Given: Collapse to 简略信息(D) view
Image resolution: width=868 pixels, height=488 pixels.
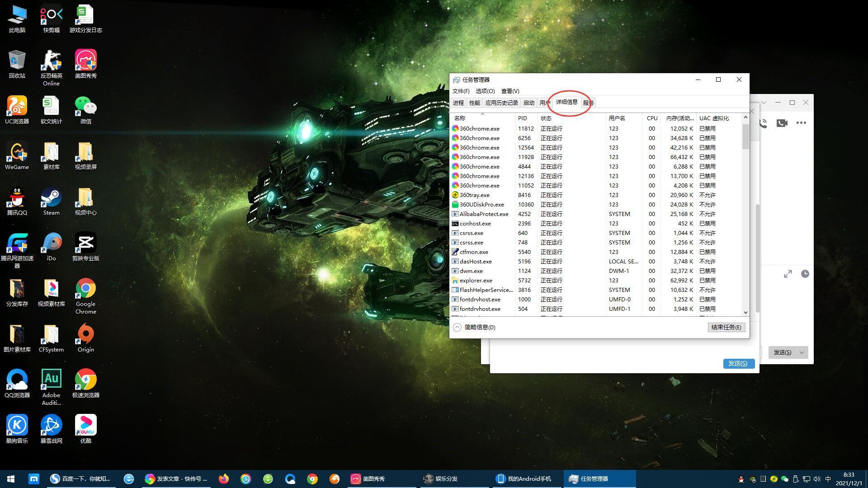Looking at the screenshot, I should 474,327.
